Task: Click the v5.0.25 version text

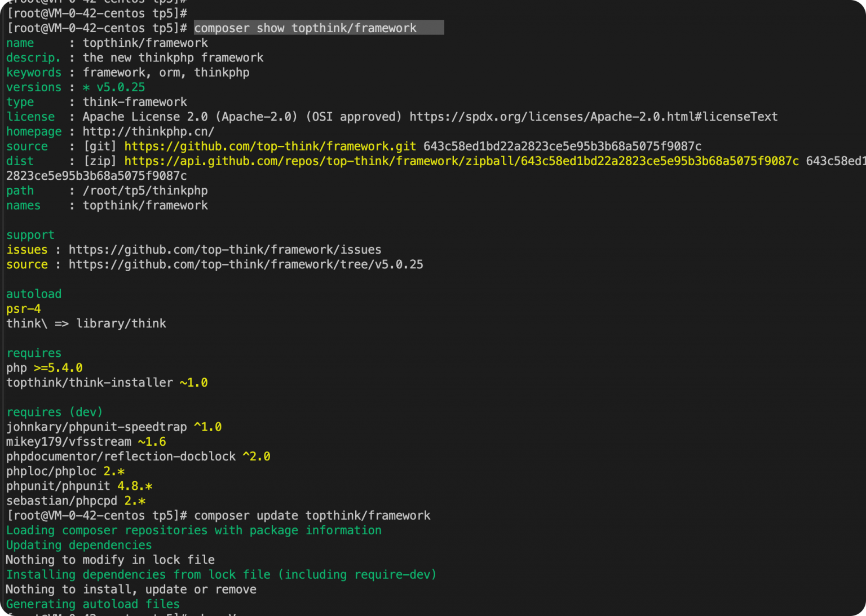Action: tap(120, 87)
